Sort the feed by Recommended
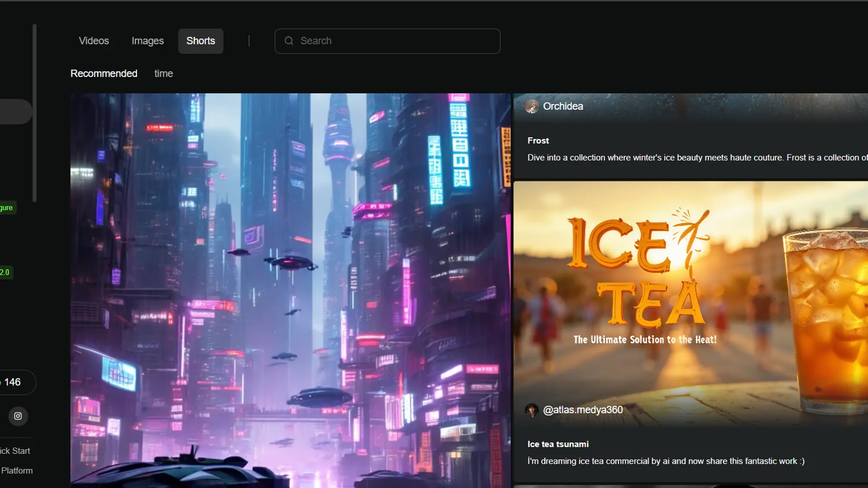868x488 pixels. point(104,74)
